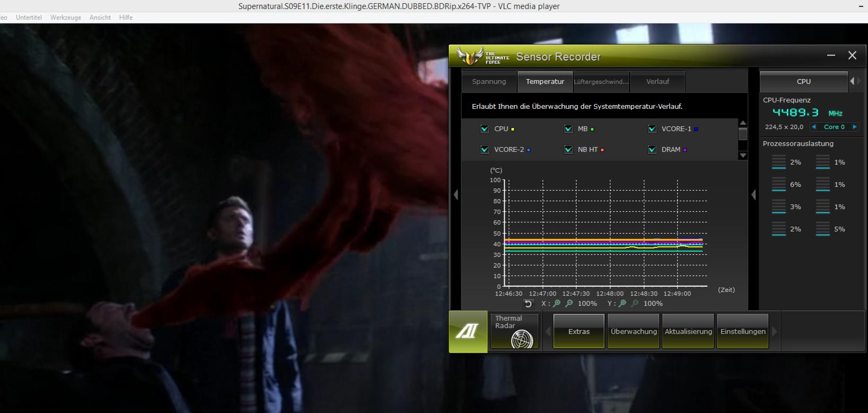The height and width of the screenshot is (413, 868).
Task: Zoom out on the Y axis
Action: tap(635, 304)
